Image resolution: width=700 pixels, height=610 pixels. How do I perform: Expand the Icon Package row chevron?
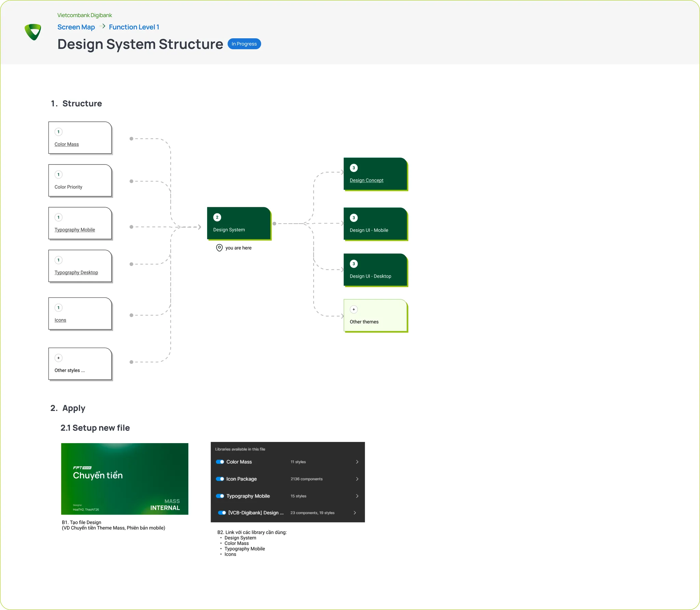pos(357,479)
